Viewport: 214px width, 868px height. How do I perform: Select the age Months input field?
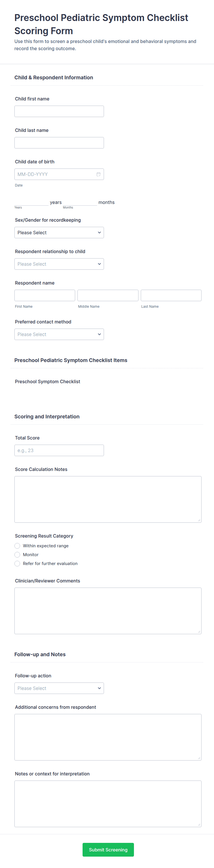(80, 202)
